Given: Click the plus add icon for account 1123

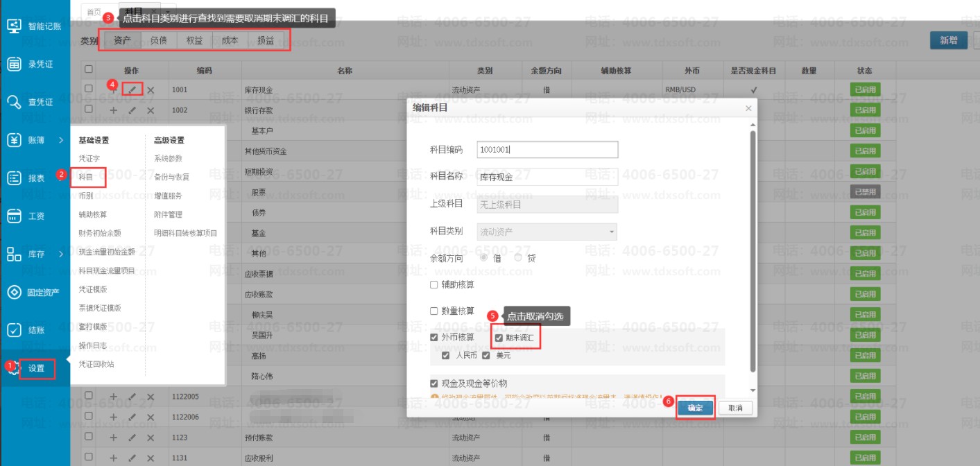Looking at the screenshot, I should [114, 438].
